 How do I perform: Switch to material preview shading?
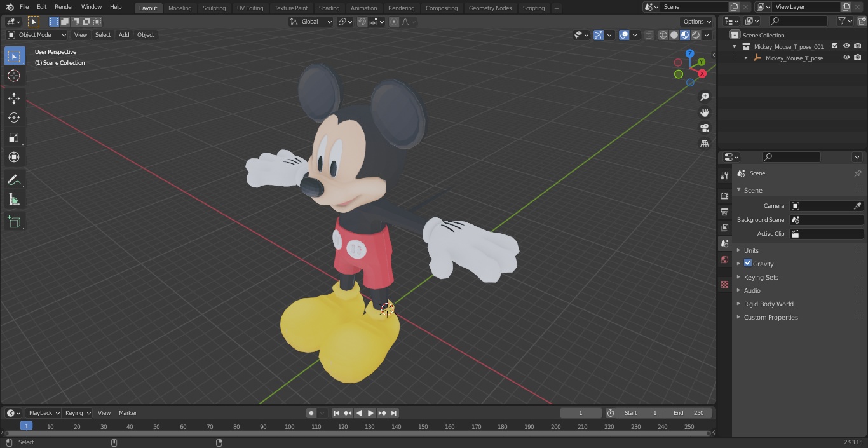(685, 35)
